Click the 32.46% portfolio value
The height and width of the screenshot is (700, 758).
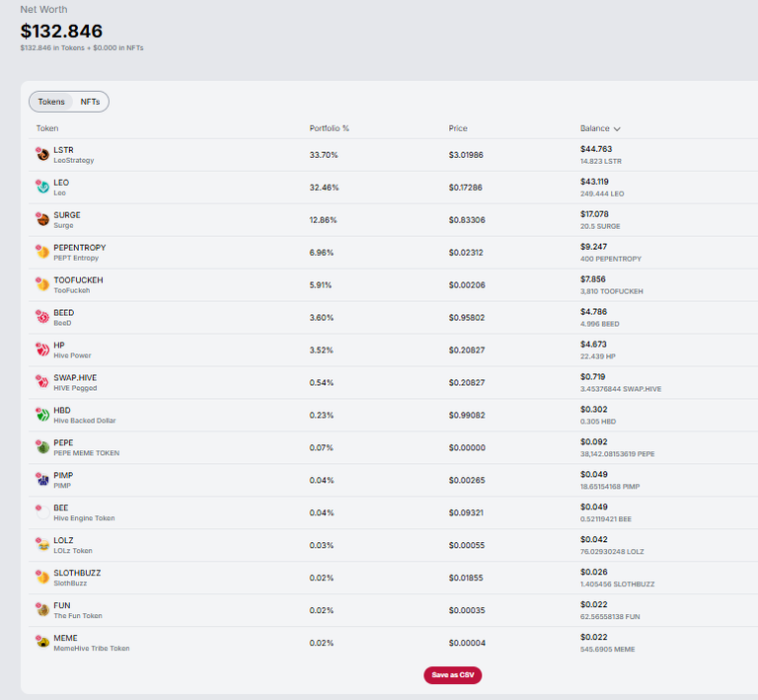(x=324, y=187)
